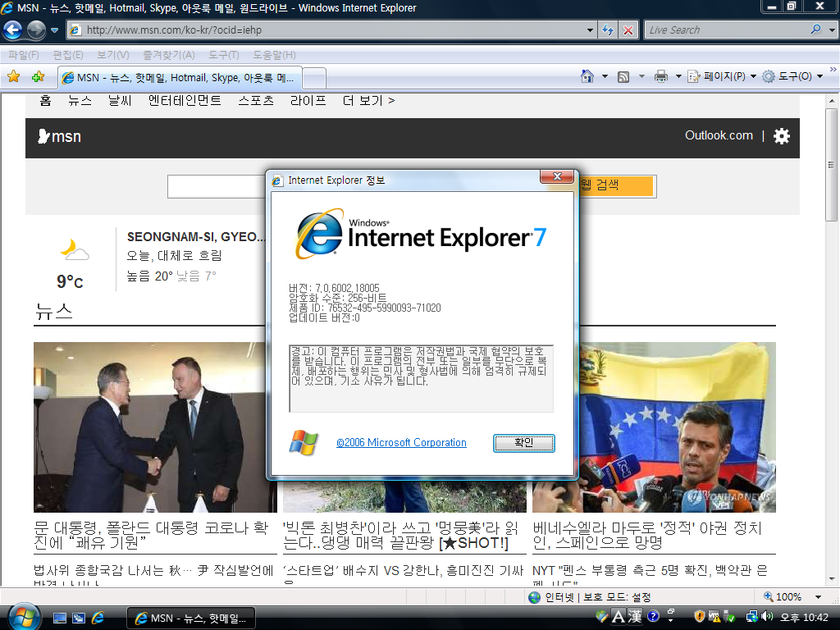Expand the print options dropdown arrow

678,76
